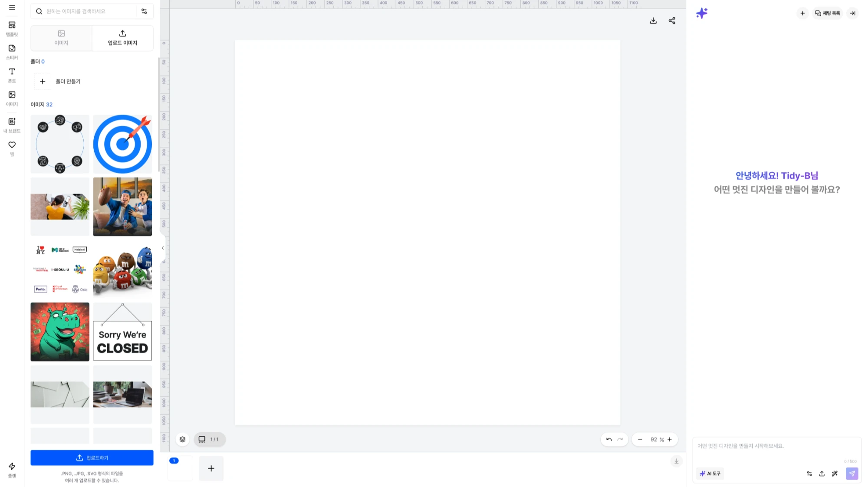Open the 내 브랜드 brand sidebar panel
The height and width of the screenshot is (487, 868).
(x=12, y=125)
